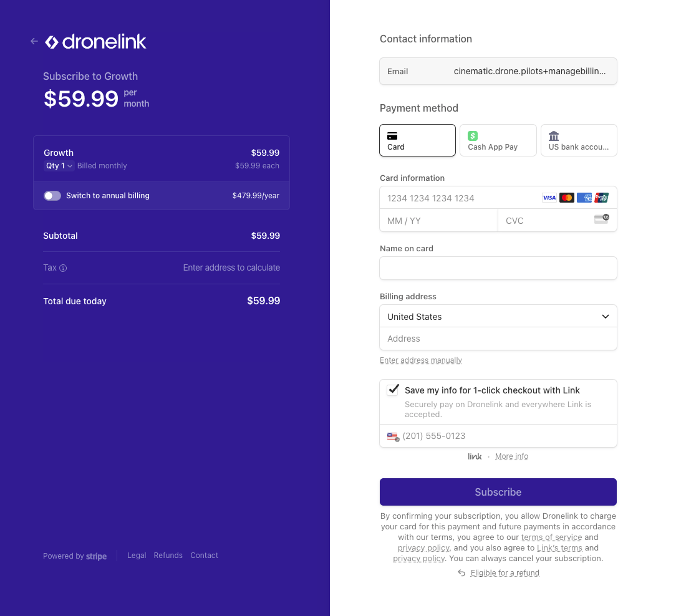
Task: Click the bank icon on US bank account
Action: (553, 135)
